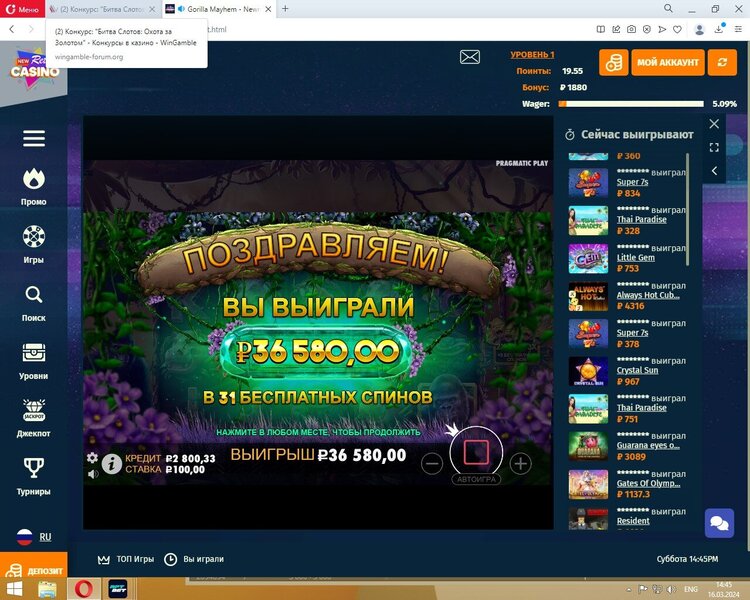Open the browser profile avatar
Viewport: 750px width, 600px height.
[699, 30]
